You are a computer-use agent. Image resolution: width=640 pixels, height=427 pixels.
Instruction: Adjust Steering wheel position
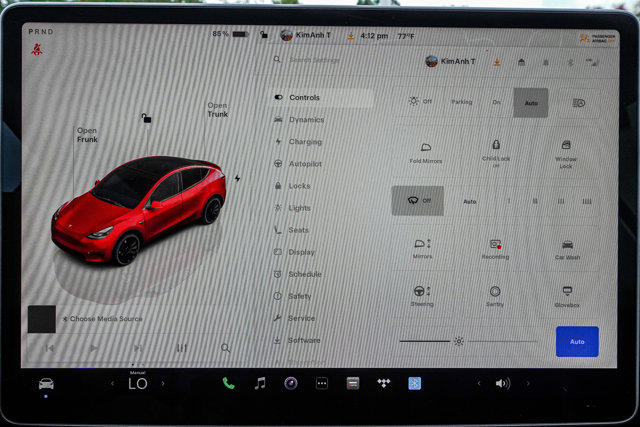(422, 296)
